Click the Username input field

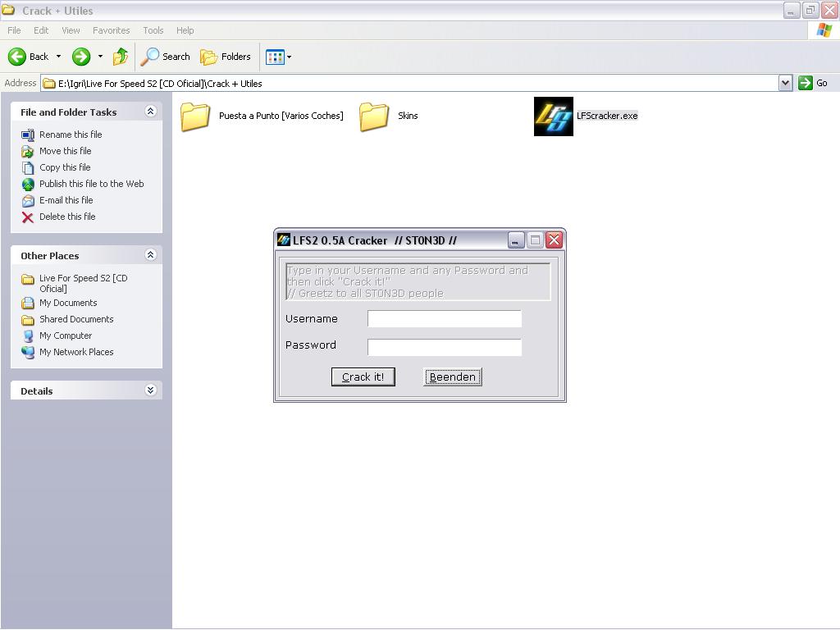445,319
